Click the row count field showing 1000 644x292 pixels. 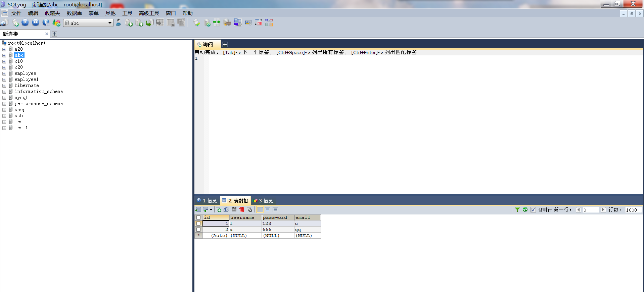click(x=634, y=210)
